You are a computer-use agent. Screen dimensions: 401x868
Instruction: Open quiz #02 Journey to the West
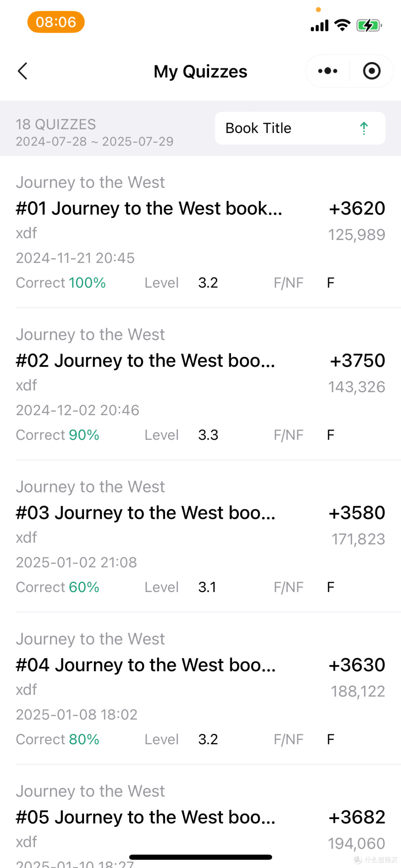(x=200, y=384)
